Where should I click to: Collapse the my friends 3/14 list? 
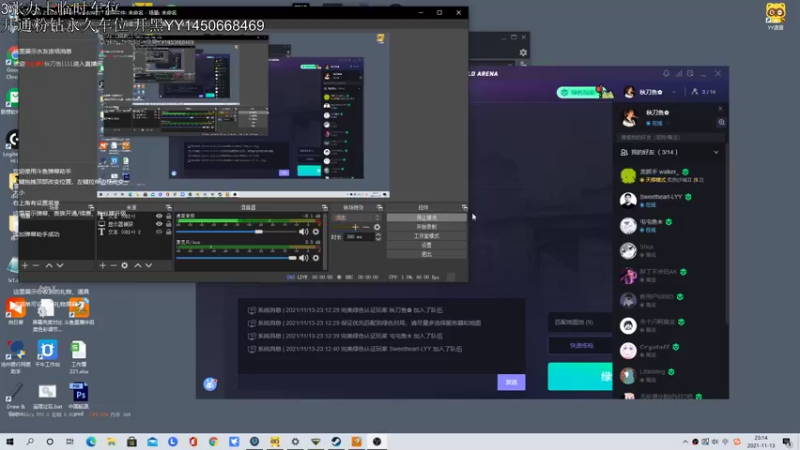716,152
